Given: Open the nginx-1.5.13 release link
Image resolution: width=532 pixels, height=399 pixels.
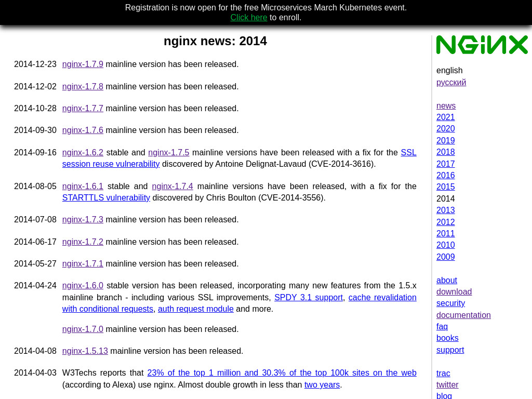Looking at the screenshot, I should 85,351.
